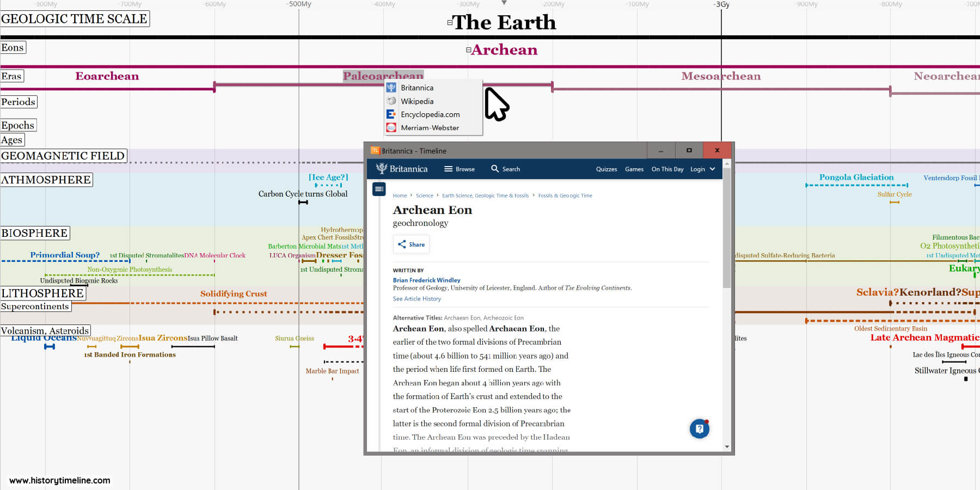The width and height of the screenshot is (980, 490).
Task: Click the Sulfur Cycle event
Action: tap(895, 194)
